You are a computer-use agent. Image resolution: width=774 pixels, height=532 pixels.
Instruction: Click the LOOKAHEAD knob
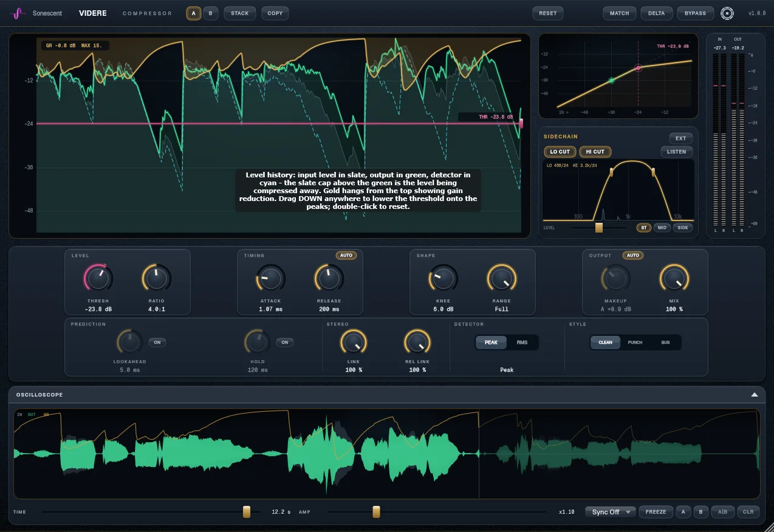pyautogui.click(x=129, y=342)
